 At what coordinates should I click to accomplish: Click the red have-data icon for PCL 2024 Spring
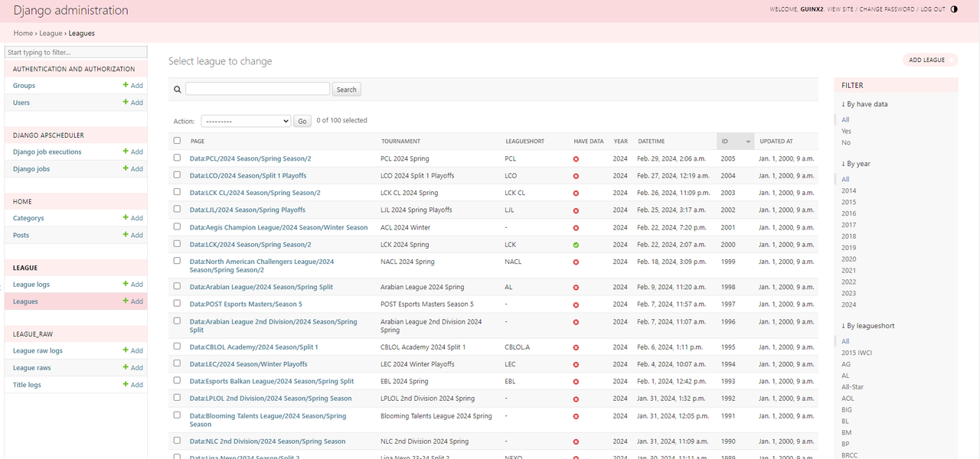tap(576, 159)
